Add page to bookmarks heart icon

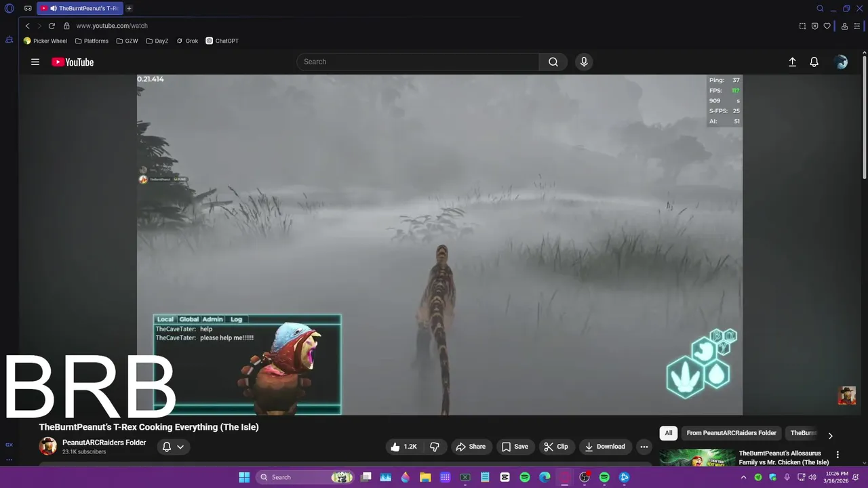click(827, 26)
